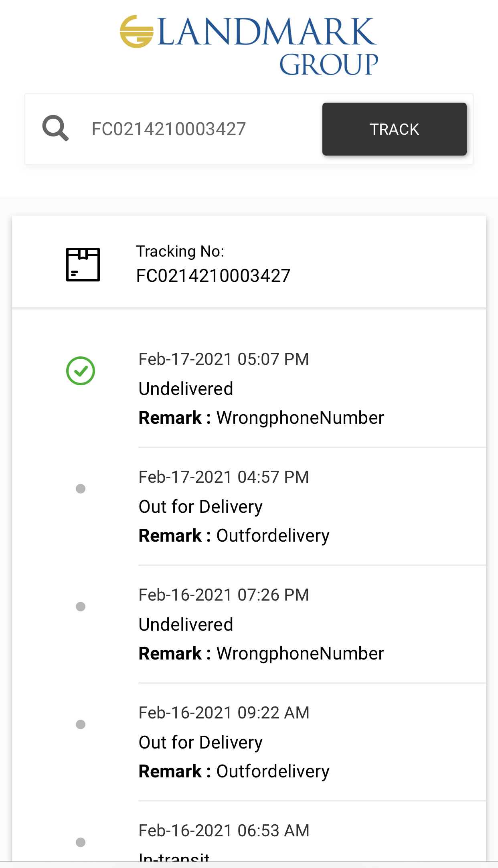Select the Feb-17-2021 05:07 PM timestamp
Screen dimensions: 498x868
pos(224,359)
